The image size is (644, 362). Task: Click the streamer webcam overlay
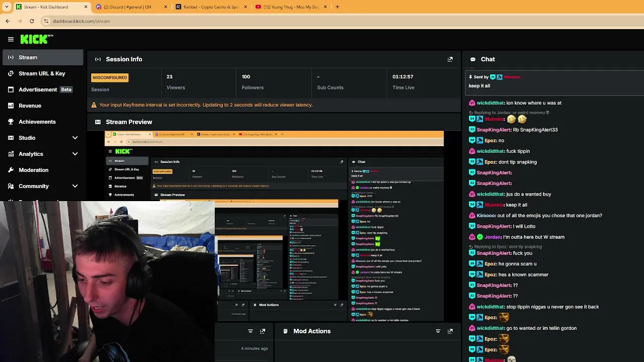(x=107, y=282)
